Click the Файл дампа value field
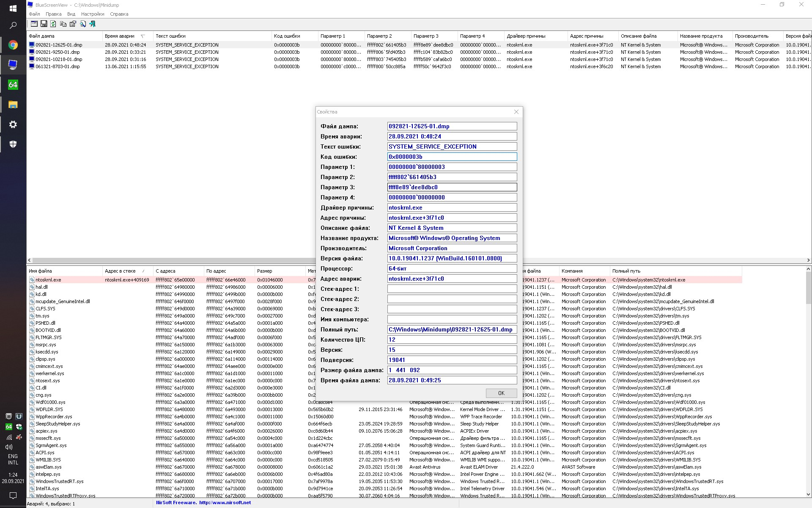The height and width of the screenshot is (508, 812). (452, 126)
